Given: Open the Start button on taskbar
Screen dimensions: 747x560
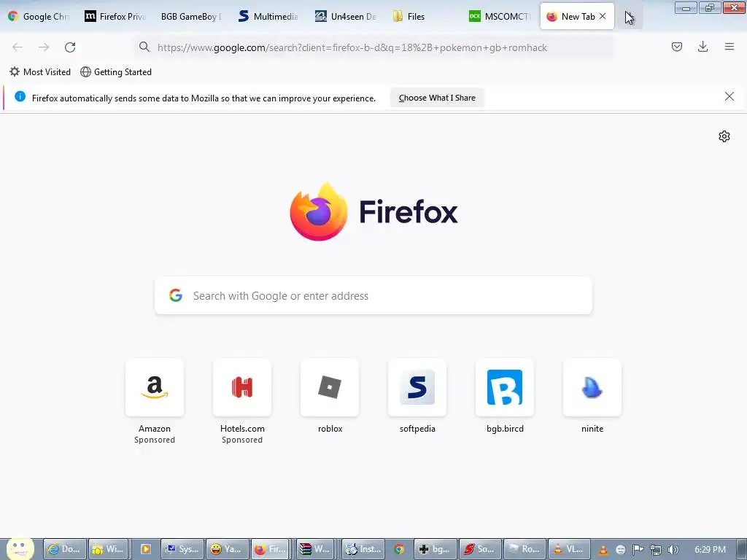Looking at the screenshot, I should [20, 548].
